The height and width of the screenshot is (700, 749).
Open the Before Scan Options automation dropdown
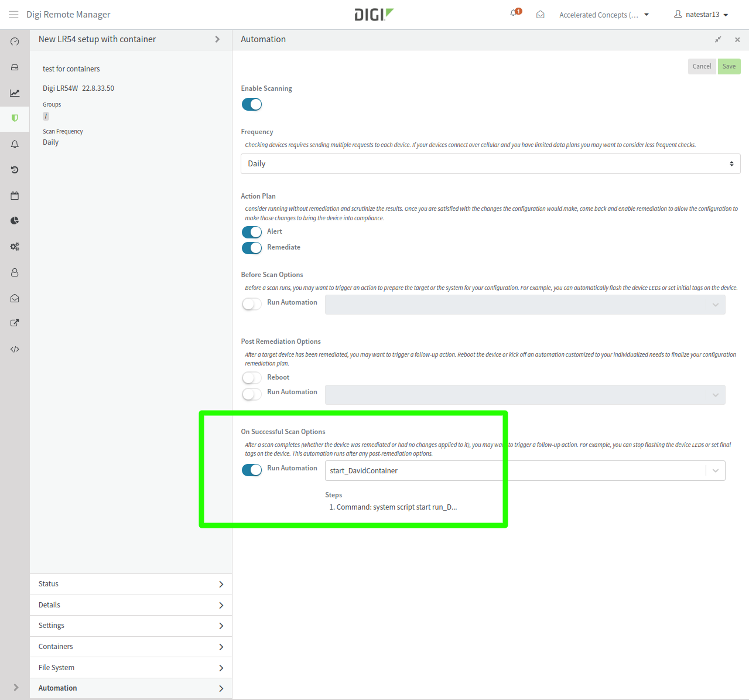(x=525, y=305)
